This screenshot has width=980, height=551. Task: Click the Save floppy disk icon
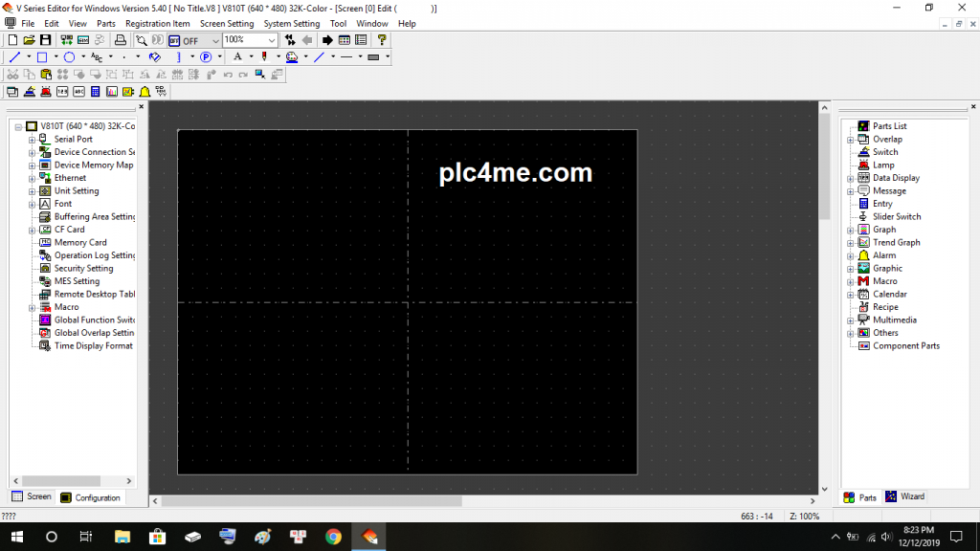(45, 40)
